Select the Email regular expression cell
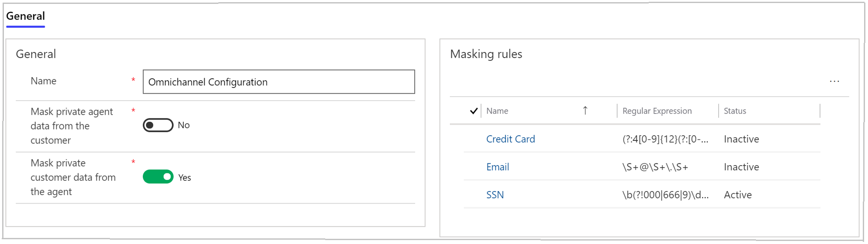This screenshot has width=868, height=244. click(655, 167)
